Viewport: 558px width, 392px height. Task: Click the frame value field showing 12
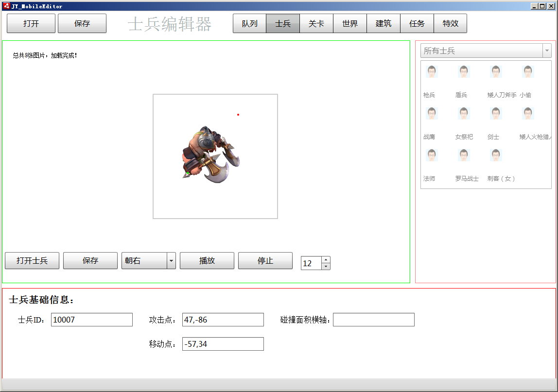click(x=312, y=263)
